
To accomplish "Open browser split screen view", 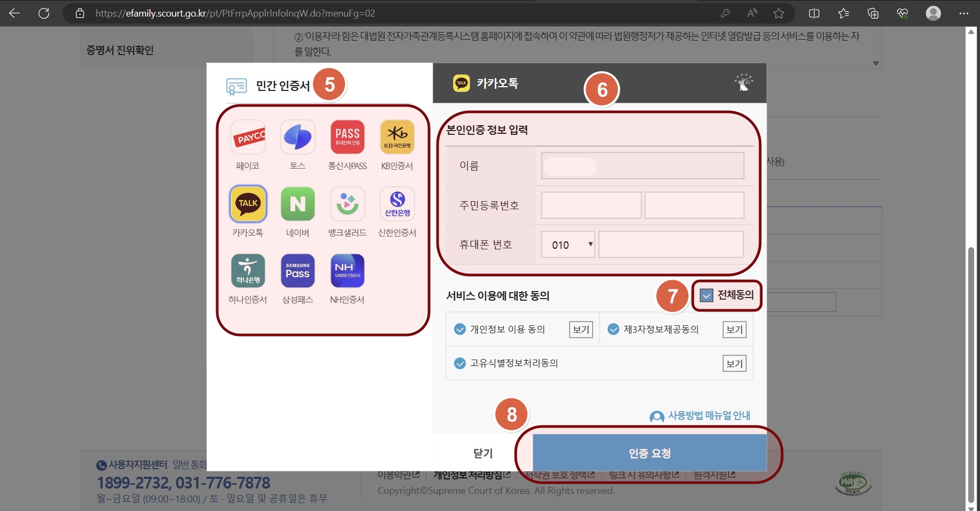I will coord(814,13).
